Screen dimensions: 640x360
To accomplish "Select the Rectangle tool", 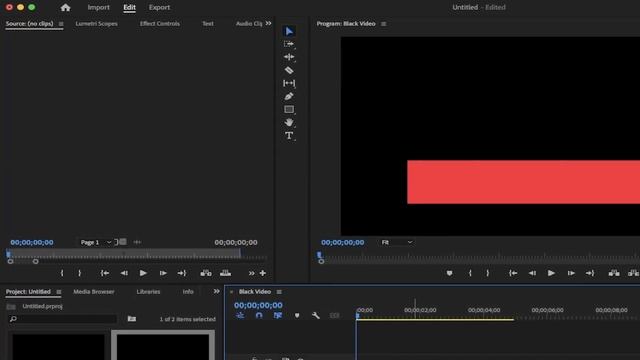I will (x=289, y=109).
